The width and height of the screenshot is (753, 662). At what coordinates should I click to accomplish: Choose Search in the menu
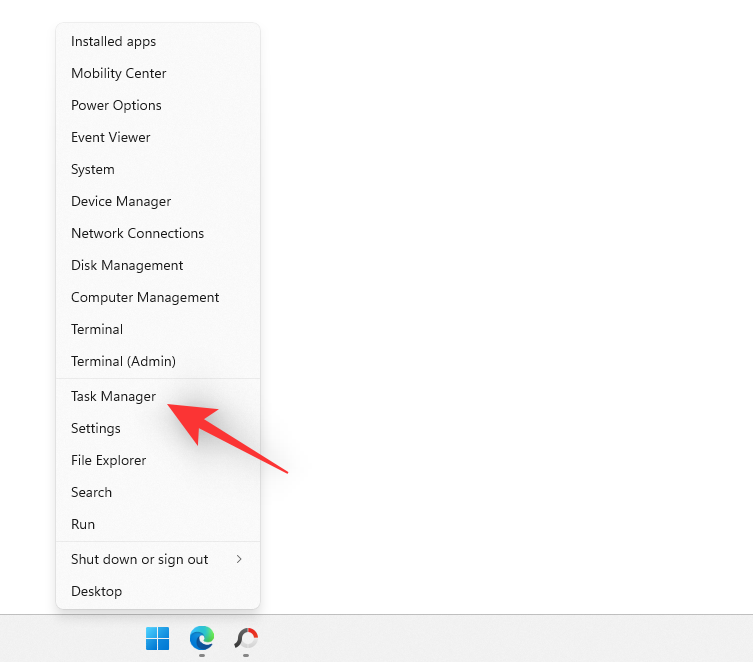pos(158,492)
